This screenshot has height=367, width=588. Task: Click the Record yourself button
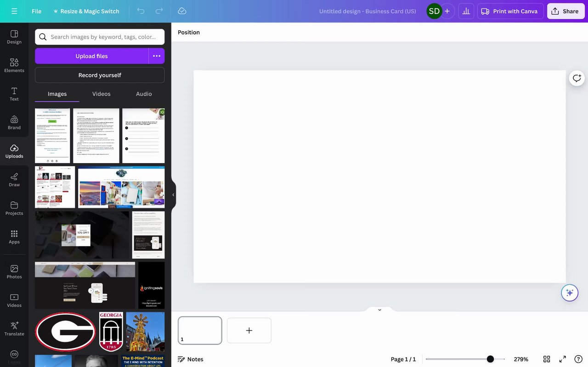(x=100, y=75)
